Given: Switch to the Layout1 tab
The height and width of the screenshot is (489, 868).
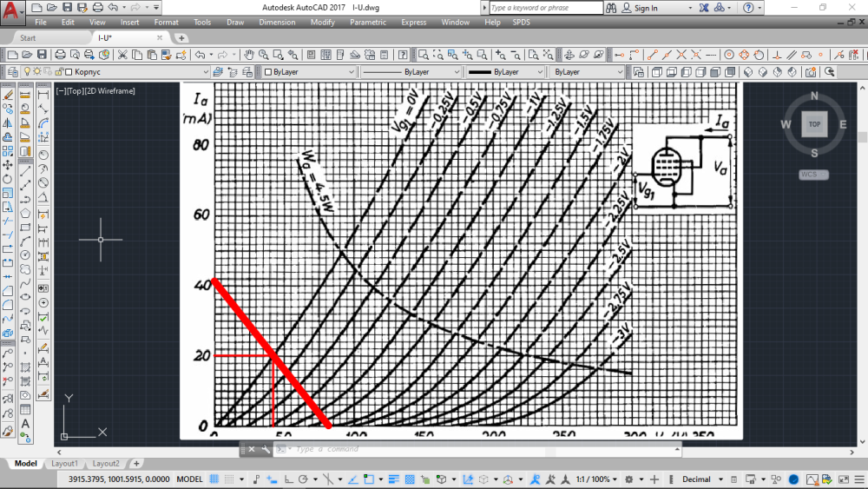Looking at the screenshot, I should pos(63,464).
